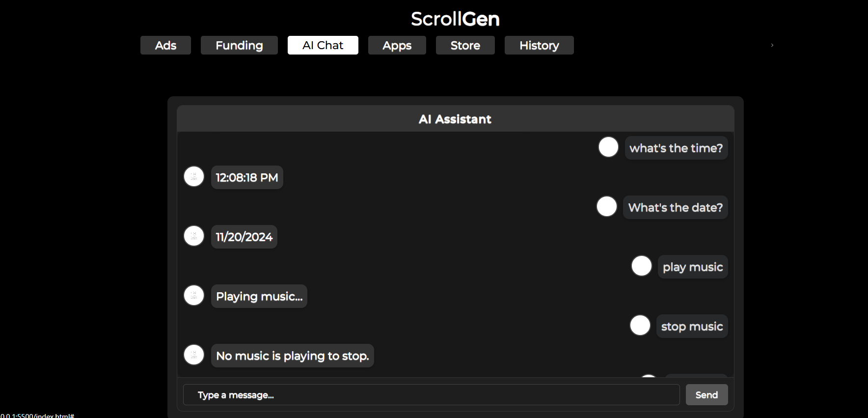Click the ScrollGen title logo

coord(455,19)
